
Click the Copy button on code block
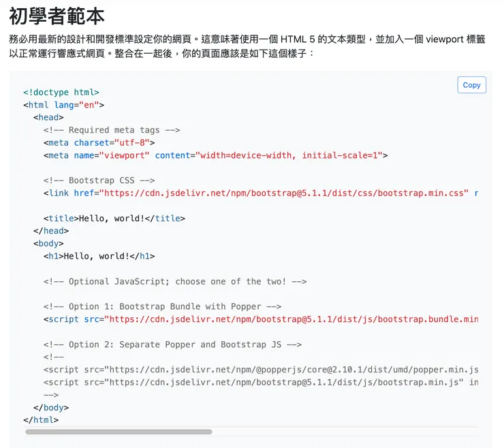471,85
